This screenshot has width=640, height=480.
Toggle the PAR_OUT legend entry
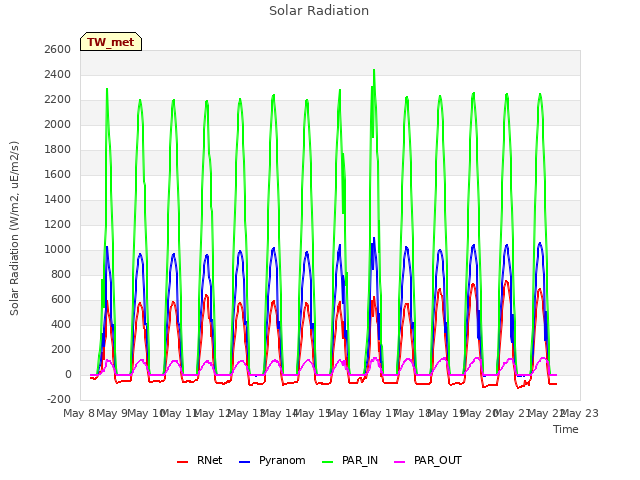point(428,460)
